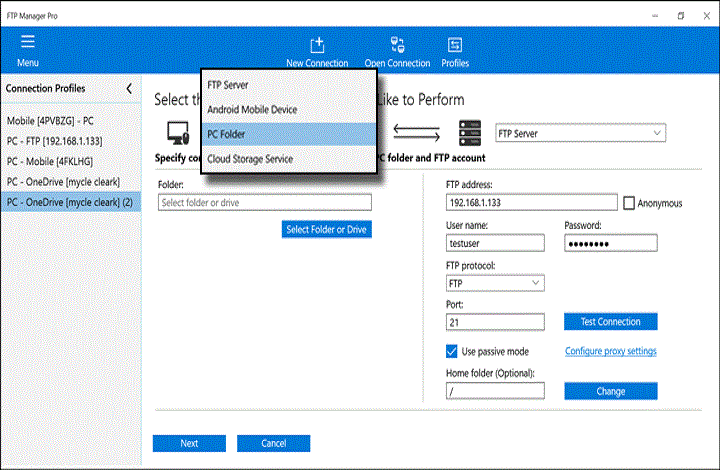The image size is (720, 470).
Task: Click the FTP server rack icon
Action: pos(472,133)
